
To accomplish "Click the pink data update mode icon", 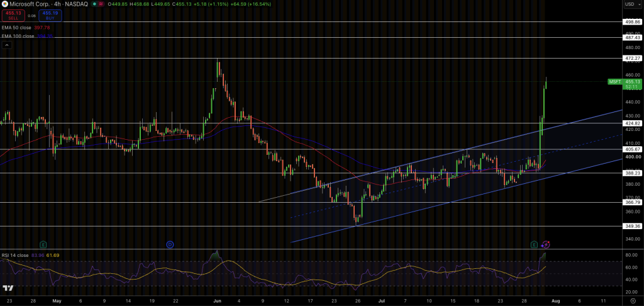I will click(101, 4).
